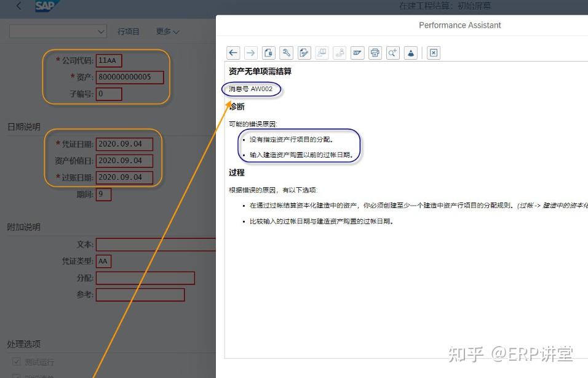This screenshot has height=378, width=588.
Task: Click the forward navigation arrow icon
Action: point(251,53)
